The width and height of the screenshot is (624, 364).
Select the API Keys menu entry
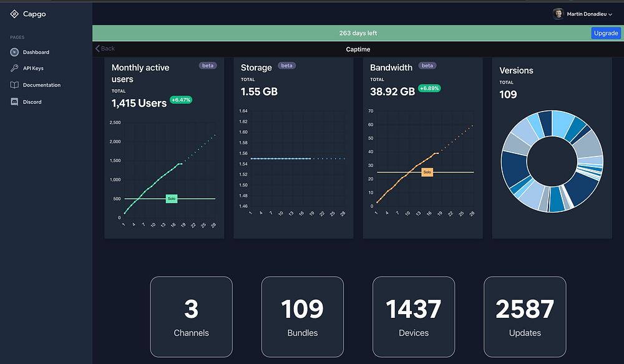(x=33, y=69)
